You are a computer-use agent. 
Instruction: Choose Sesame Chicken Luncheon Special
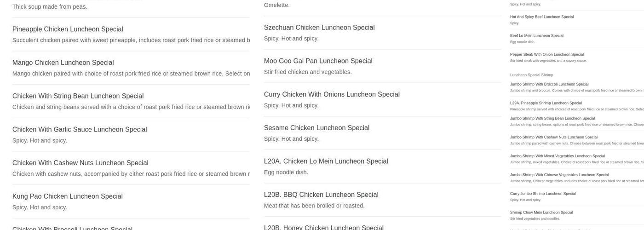[x=316, y=128]
